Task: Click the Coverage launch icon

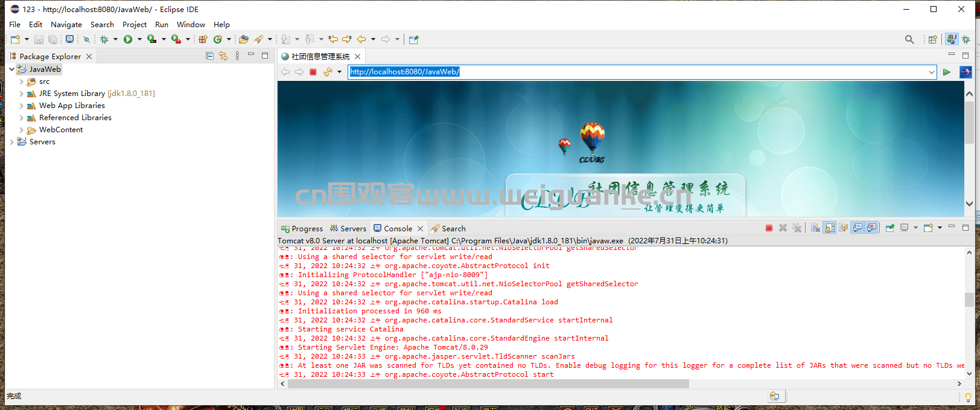Action: click(151, 39)
